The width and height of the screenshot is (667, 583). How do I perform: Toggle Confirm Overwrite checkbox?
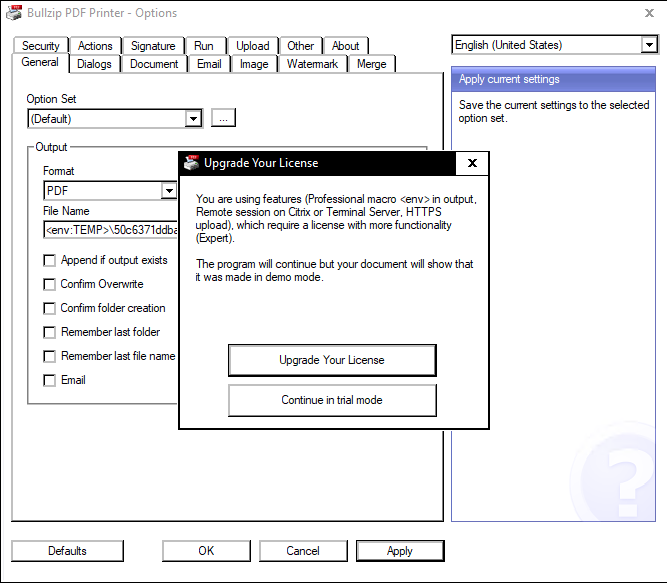pos(49,284)
